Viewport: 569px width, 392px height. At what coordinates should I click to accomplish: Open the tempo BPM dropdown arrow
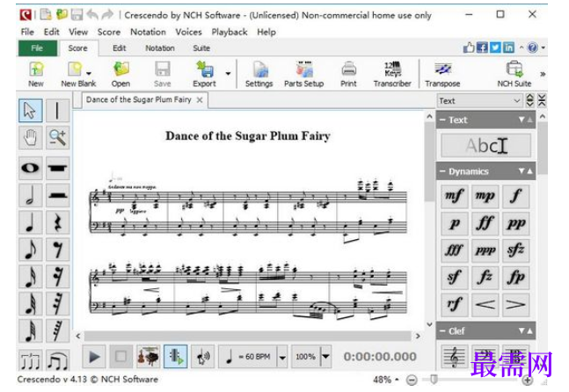click(x=282, y=357)
